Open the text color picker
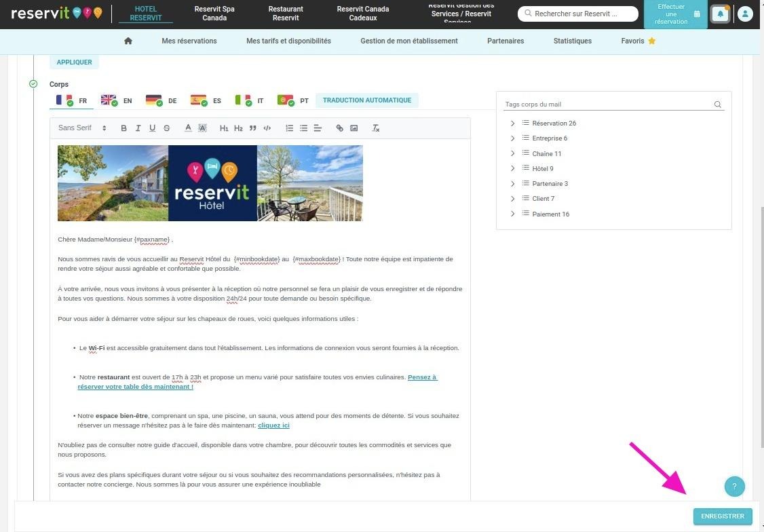Image resolution: width=764 pixels, height=532 pixels. (x=188, y=128)
